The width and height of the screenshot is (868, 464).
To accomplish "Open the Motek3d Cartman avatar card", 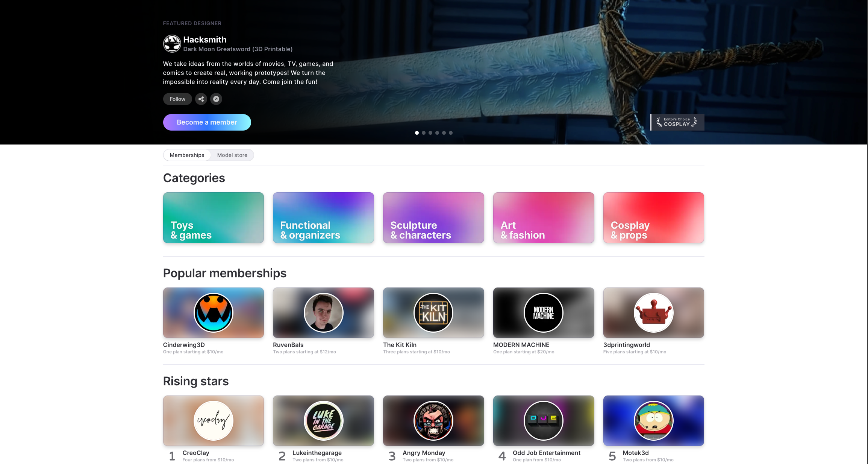I will 653,420.
